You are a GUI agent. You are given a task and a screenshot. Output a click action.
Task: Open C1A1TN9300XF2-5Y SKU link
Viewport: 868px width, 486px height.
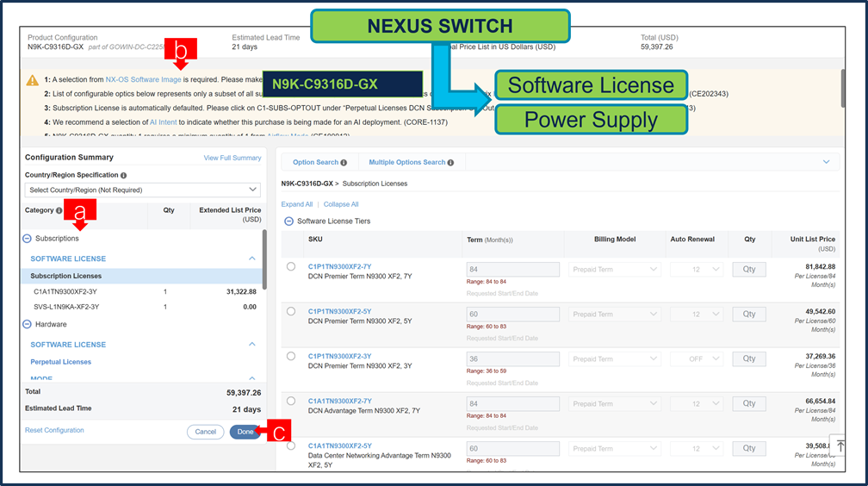click(340, 446)
